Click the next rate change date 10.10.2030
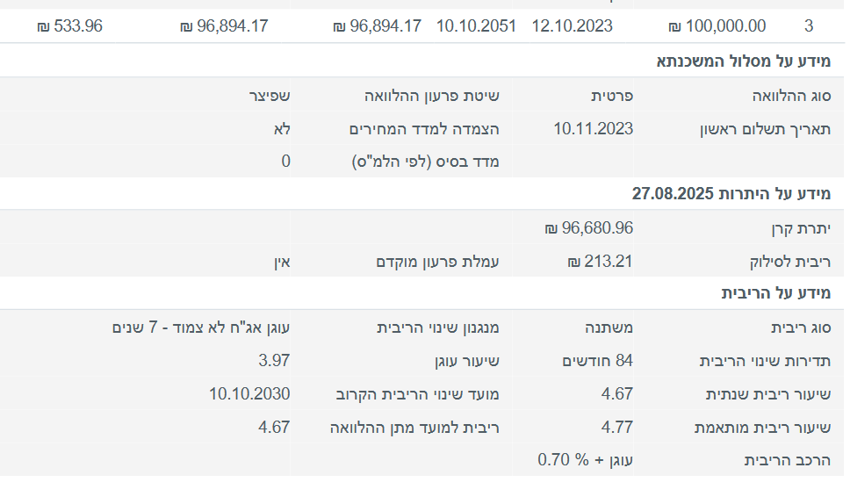850x504 pixels. tap(249, 393)
